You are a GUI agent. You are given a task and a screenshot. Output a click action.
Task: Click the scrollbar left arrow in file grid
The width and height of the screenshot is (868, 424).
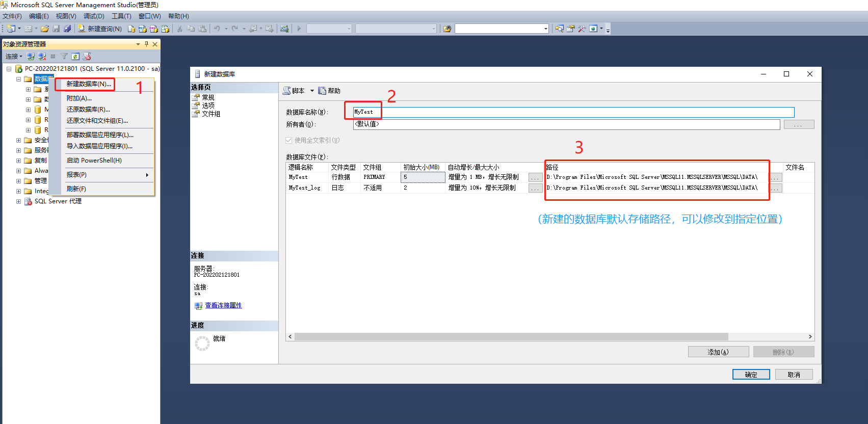290,336
